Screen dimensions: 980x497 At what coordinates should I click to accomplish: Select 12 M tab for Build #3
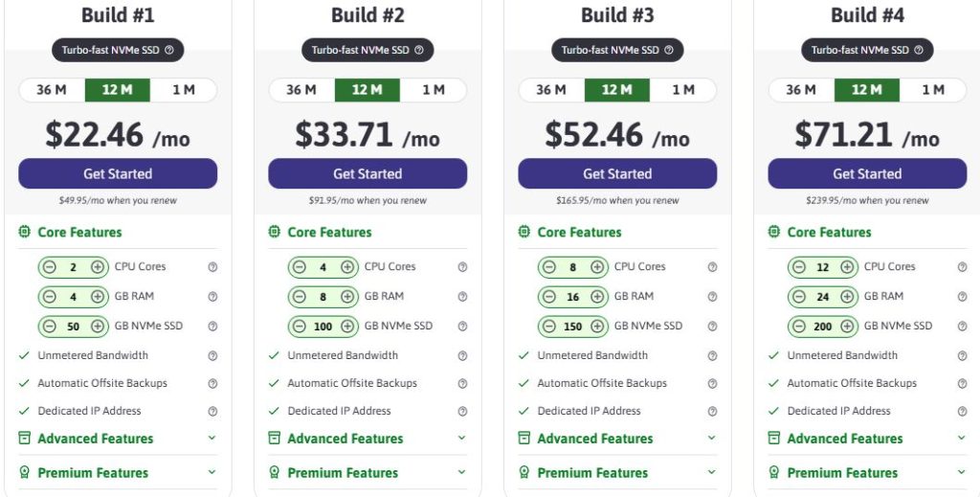point(617,90)
